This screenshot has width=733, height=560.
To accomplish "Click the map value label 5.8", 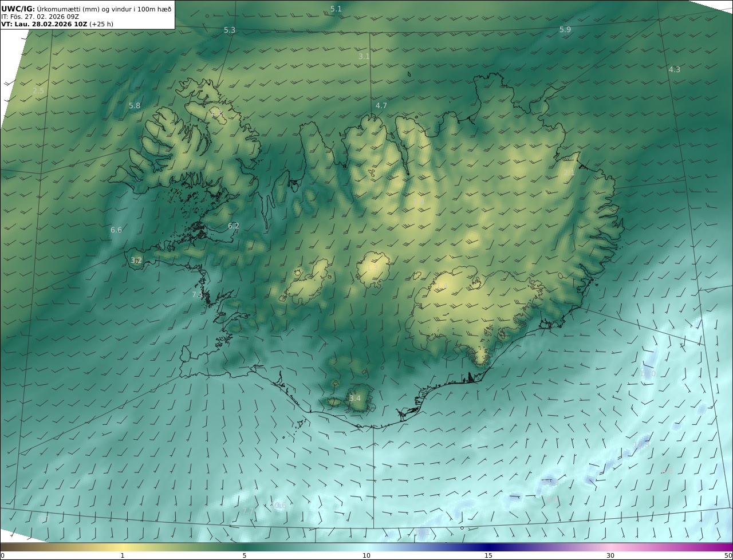I will pyautogui.click(x=135, y=105).
